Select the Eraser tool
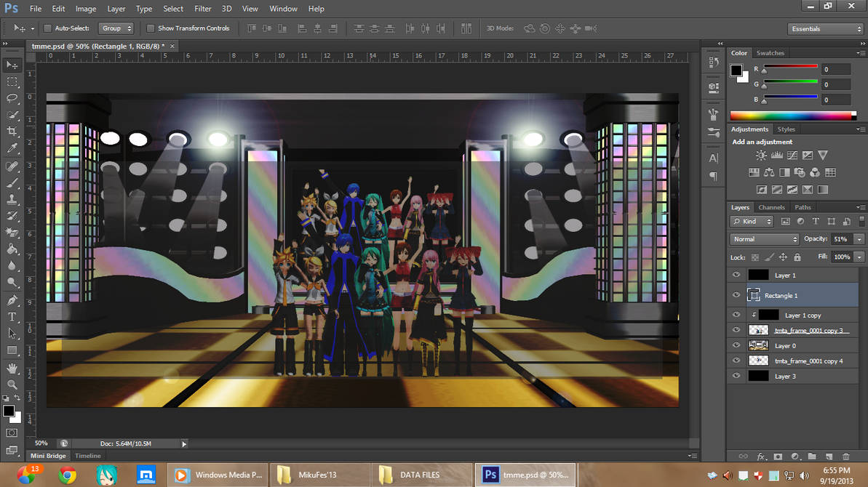The width and height of the screenshot is (868, 487). (x=12, y=232)
